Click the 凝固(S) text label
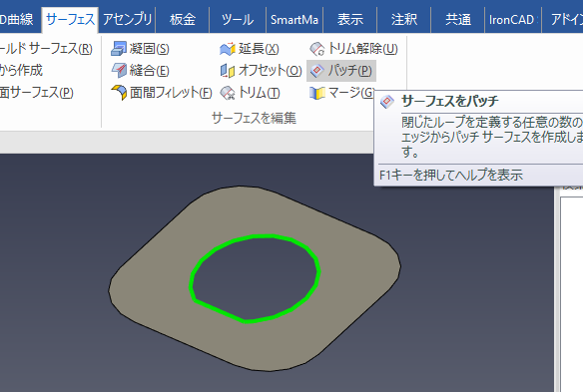 point(149,49)
